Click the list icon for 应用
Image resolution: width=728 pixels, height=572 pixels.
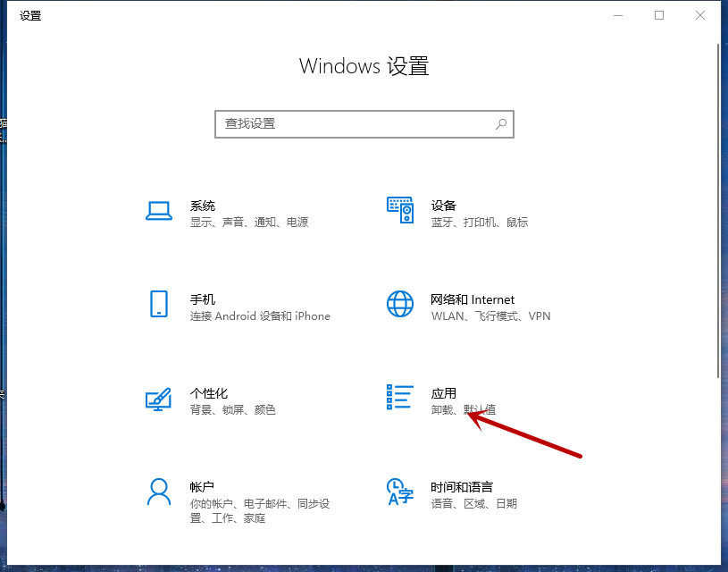coord(400,398)
